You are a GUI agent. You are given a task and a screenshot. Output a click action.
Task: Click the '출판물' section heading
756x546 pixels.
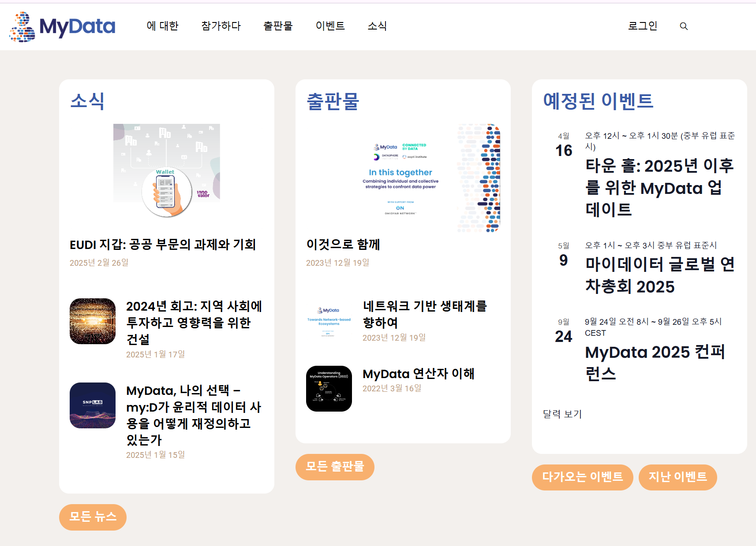(333, 101)
